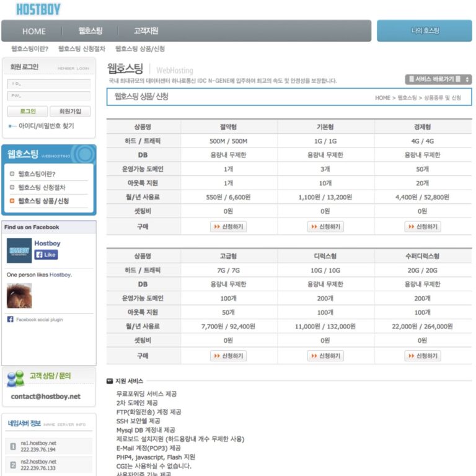This screenshot has width=476, height=476.
Task: Click the Facebook liker's profile photo
Action: tap(19, 296)
